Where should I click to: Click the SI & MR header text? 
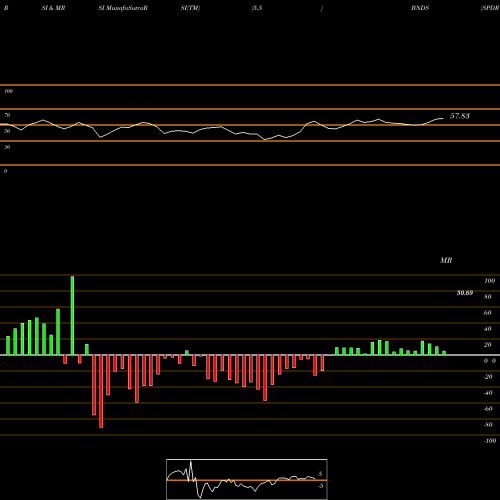(x=53, y=8)
